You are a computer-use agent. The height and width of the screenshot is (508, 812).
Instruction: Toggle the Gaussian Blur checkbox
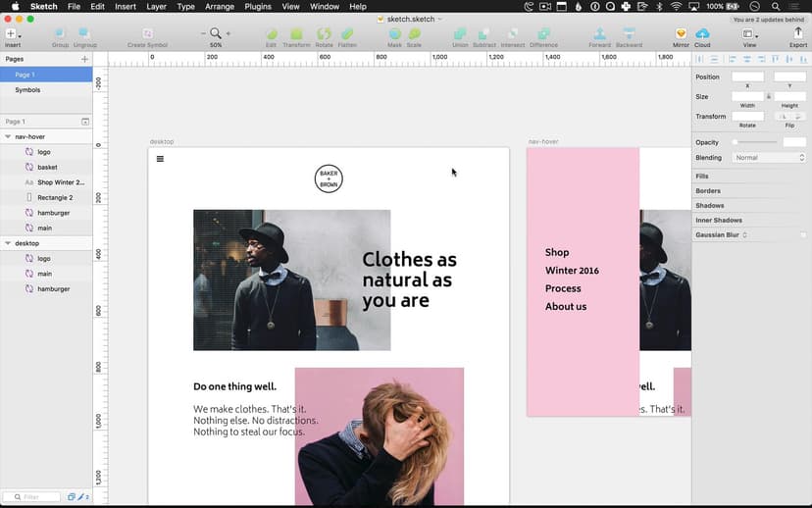click(803, 235)
